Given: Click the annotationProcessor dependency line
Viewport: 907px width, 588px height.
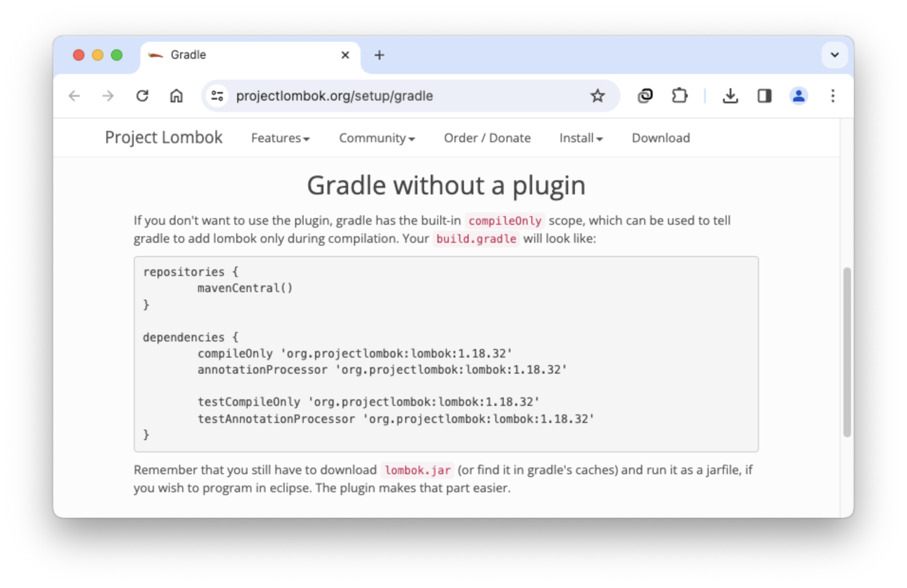Looking at the screenshot, I should [382, 370].
